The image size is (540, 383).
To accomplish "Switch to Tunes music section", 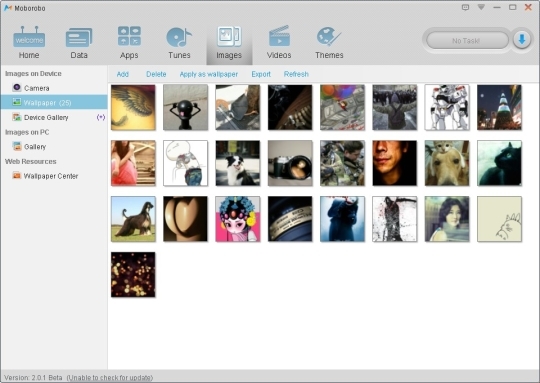I will tap(179, 42).
